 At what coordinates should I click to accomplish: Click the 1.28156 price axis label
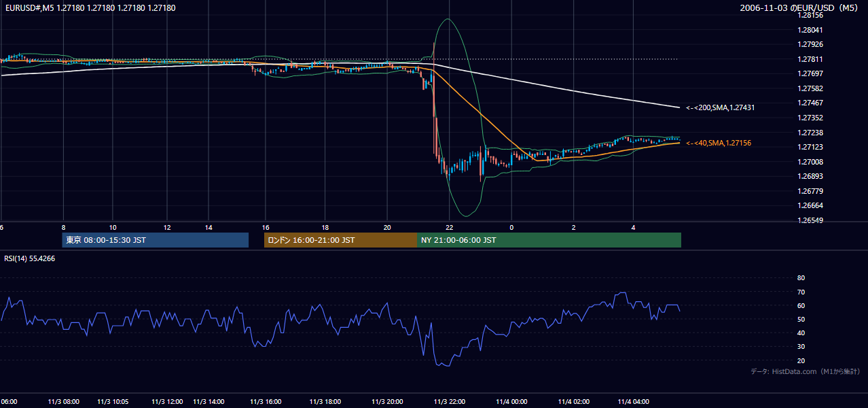(811, 15)
